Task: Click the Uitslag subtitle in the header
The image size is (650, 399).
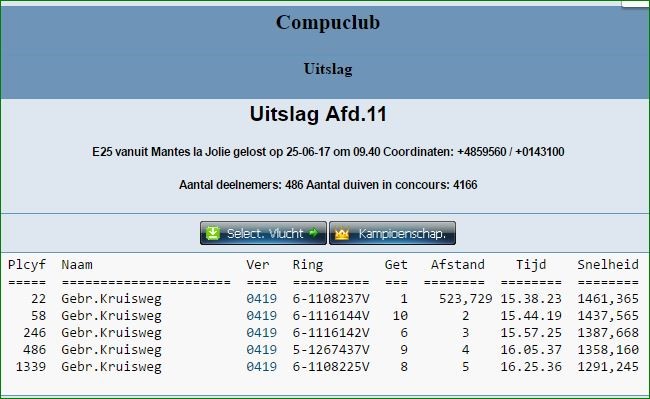Action: coord(327,69)
